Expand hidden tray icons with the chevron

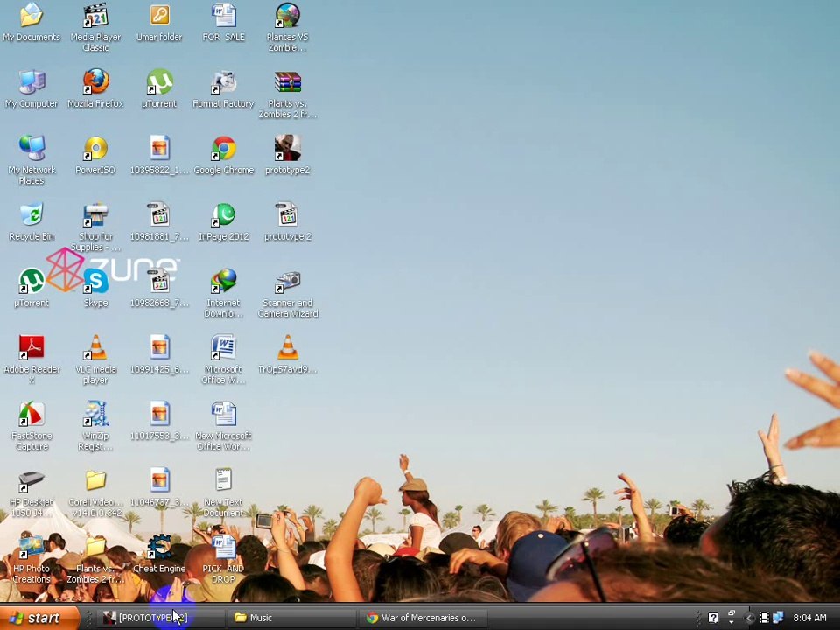749,619
